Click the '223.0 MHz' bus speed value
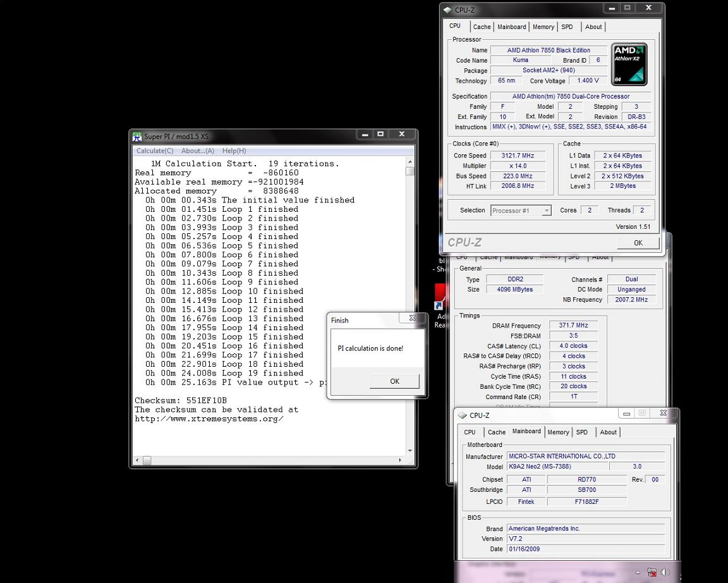The height and width of the screenshot is (583, 728). tap(518, 176)
